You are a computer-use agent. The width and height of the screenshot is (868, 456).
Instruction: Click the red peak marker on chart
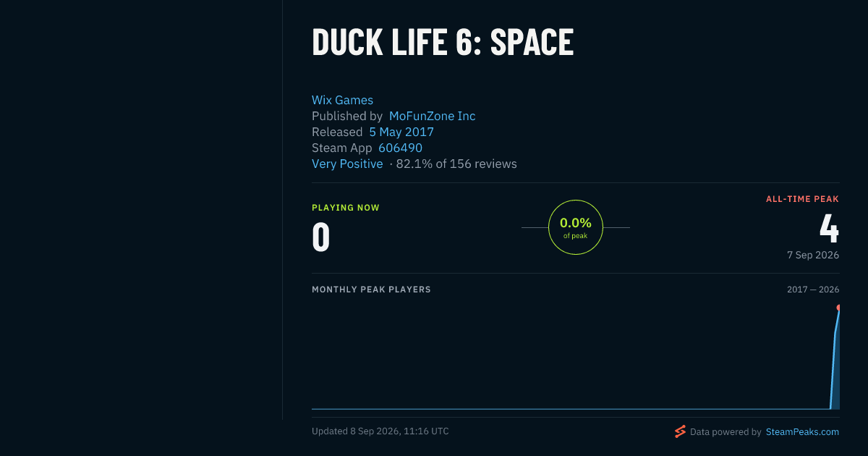[x=838, y=308]
